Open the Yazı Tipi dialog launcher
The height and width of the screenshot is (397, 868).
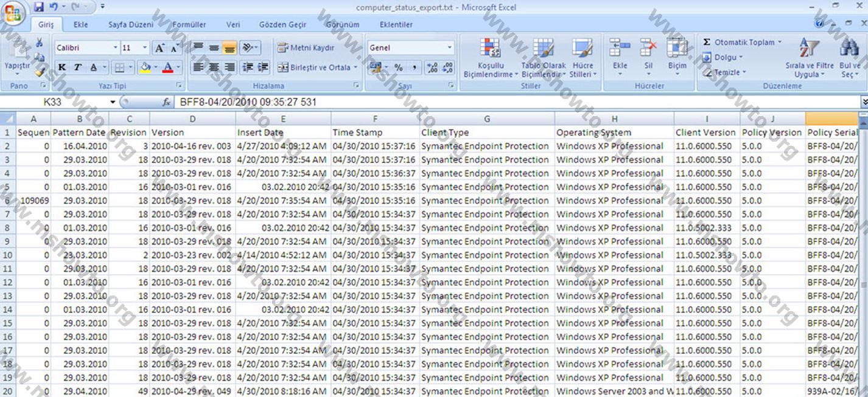pos(179,86)
